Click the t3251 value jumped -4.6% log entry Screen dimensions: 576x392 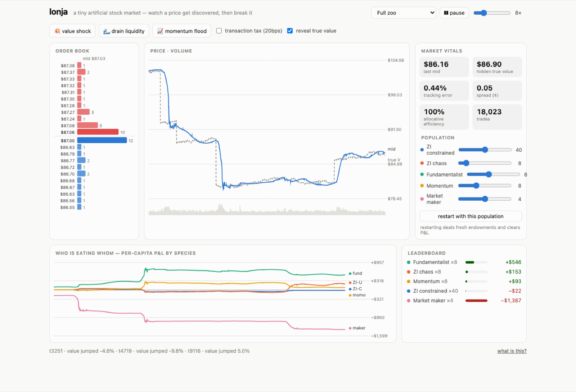[82, 351]
